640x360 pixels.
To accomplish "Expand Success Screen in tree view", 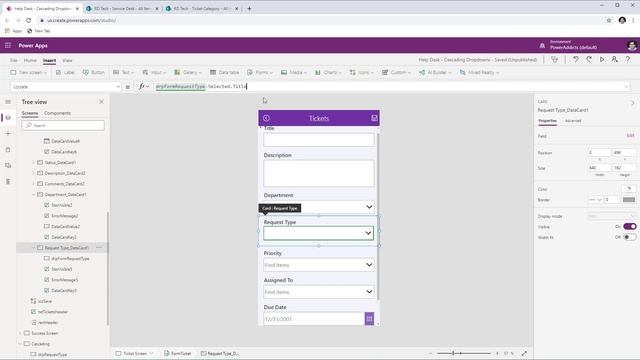I will pos(20,333).
